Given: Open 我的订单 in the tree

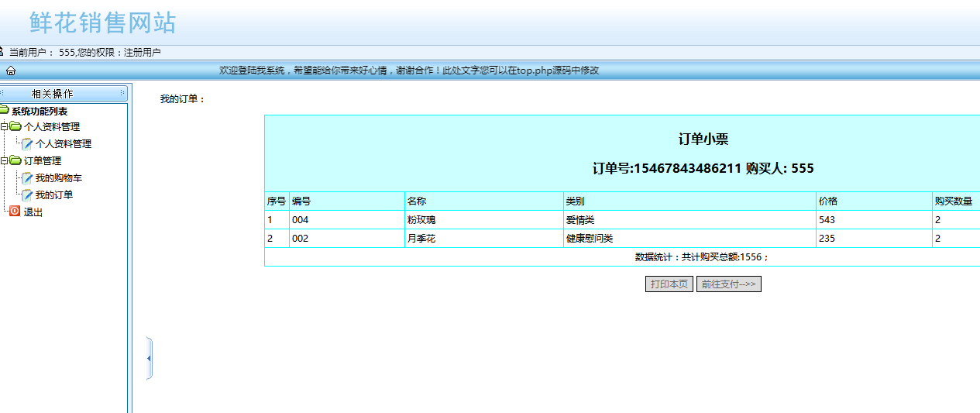Looking at the screenshot, I should tap(54, 194).
